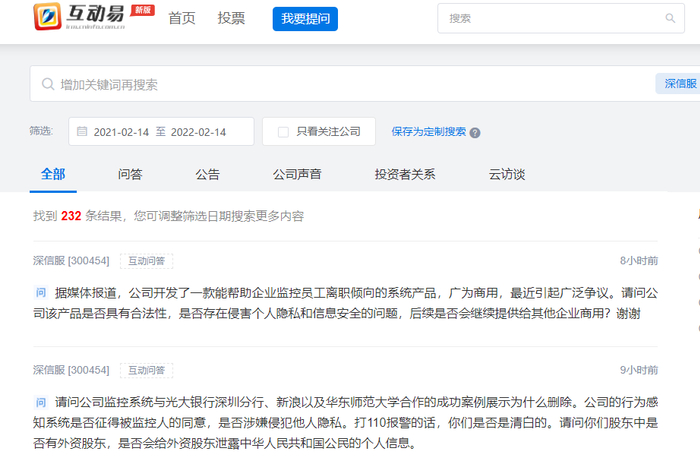
Task: Click 深信服 [300454] in the 8小时前 result
Action: tap(71, 261)
